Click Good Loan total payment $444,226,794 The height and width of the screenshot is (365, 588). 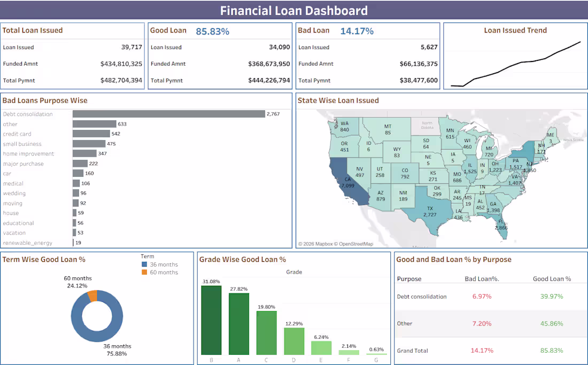point(269,80)
